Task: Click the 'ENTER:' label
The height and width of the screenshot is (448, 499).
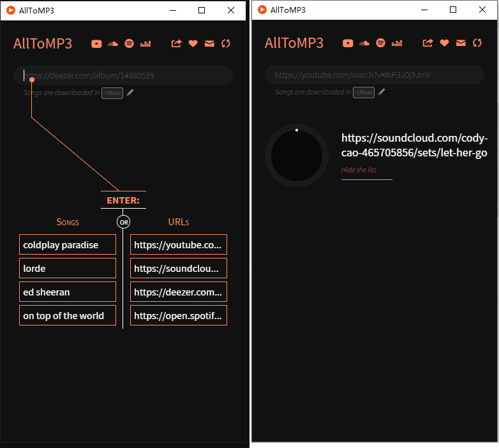Action: 123,200
